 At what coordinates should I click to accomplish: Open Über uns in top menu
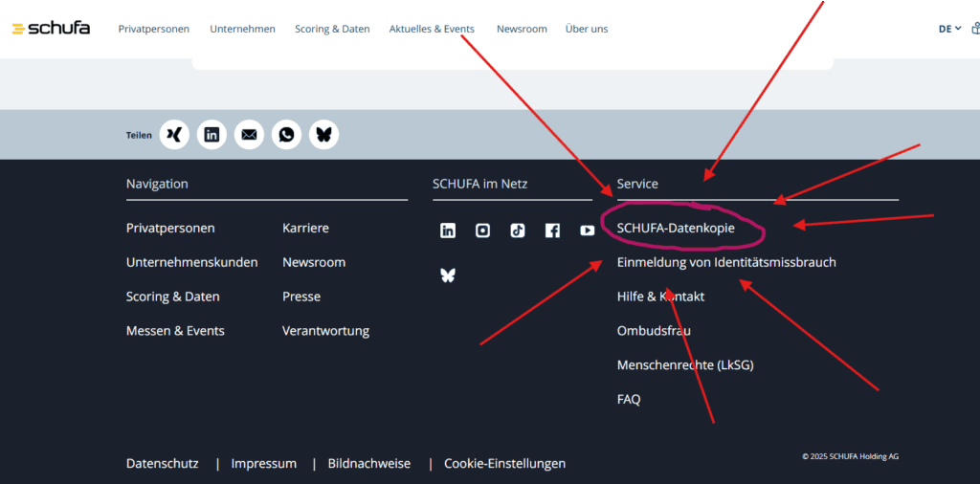[587, 29]
